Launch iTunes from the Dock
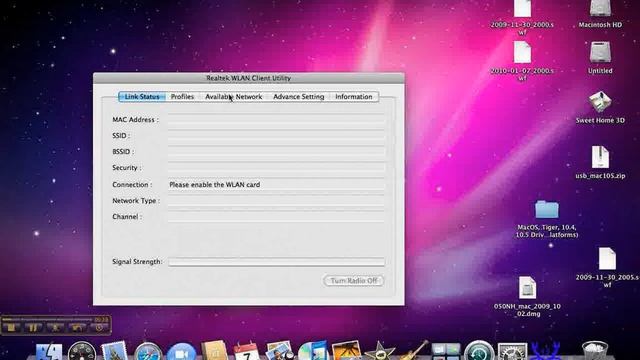The image size is (640, 360). [x=313, y=351]
